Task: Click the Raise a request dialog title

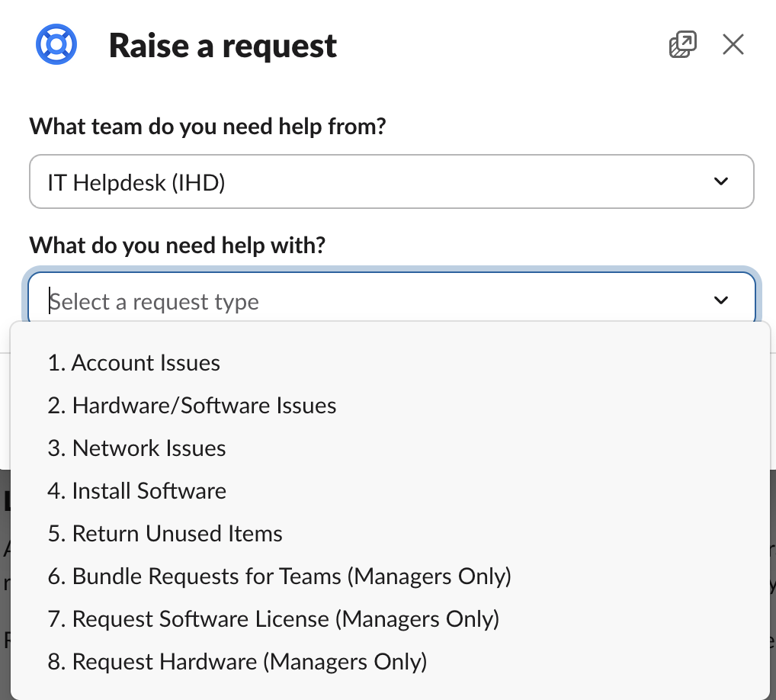Action: (x=223, y=45)
